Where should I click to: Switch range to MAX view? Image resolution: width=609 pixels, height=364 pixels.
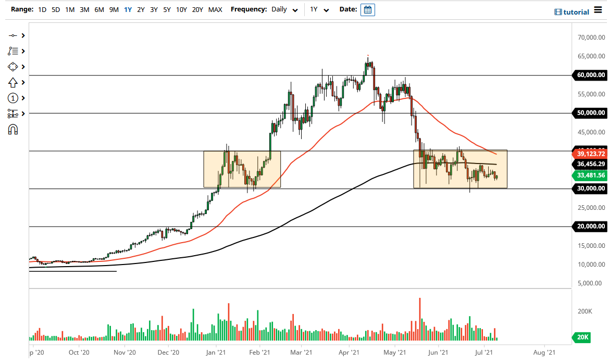coord(215,9)
